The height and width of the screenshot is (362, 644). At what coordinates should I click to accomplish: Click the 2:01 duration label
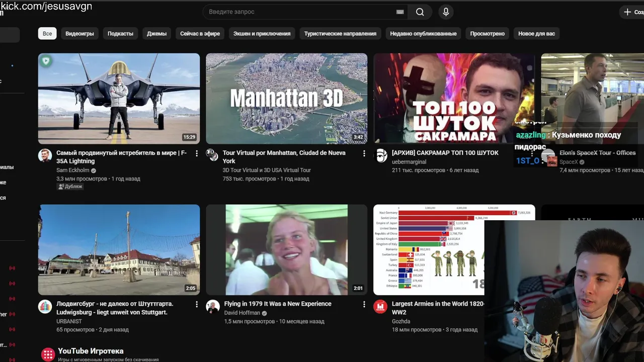[x=358, y=288]
